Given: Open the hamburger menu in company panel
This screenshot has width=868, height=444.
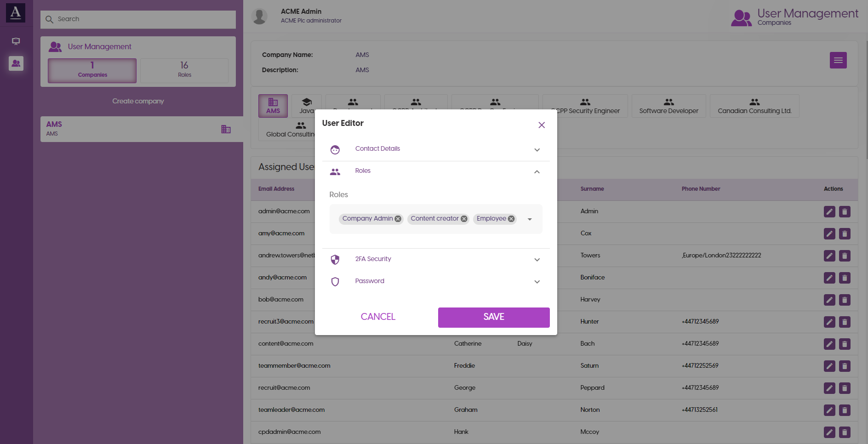Looking at the screenshot, I should coord(838,60).
